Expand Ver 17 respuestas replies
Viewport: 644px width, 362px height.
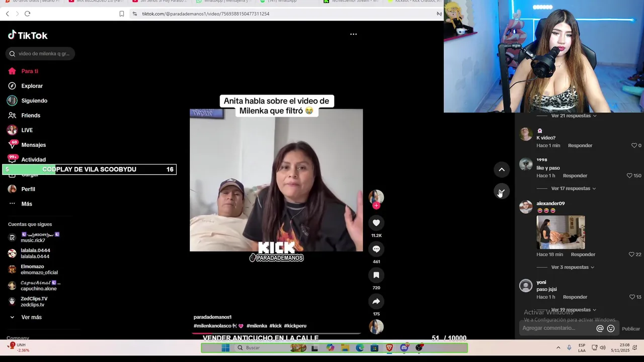pyautogui.click(x=574, y=189)
